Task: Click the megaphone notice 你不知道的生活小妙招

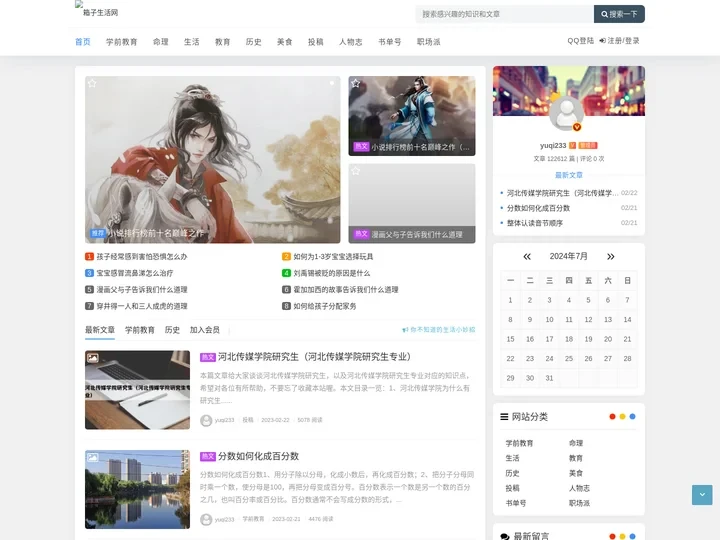Action: pyautogui.click(x=439, y=330)
